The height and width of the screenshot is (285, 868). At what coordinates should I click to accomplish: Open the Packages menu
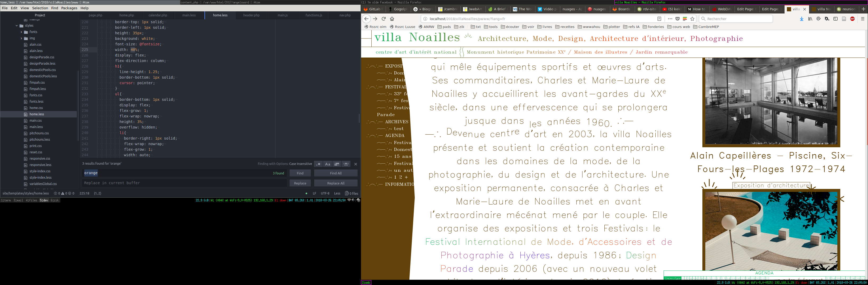click(69, 8)
